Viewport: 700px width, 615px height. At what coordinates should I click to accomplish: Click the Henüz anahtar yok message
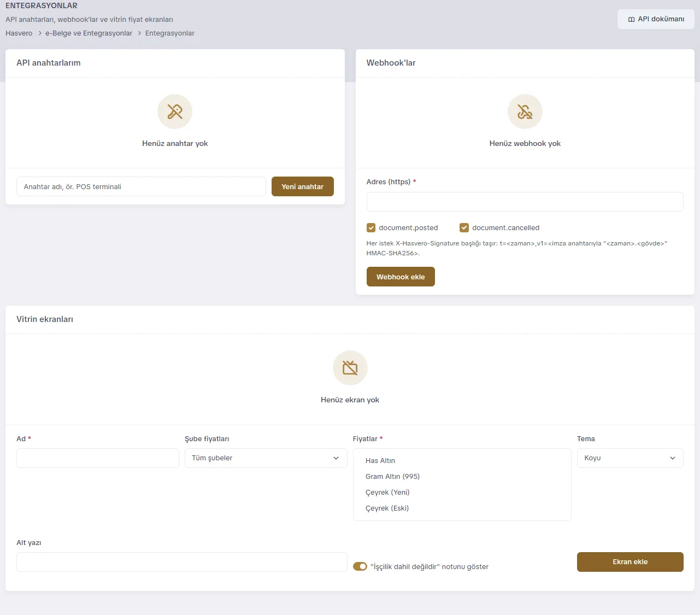tap(175, 143)
